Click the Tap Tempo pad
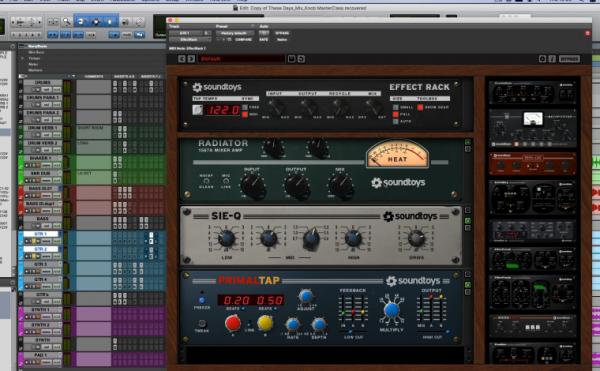600x371 pixels. coord(197,110)
